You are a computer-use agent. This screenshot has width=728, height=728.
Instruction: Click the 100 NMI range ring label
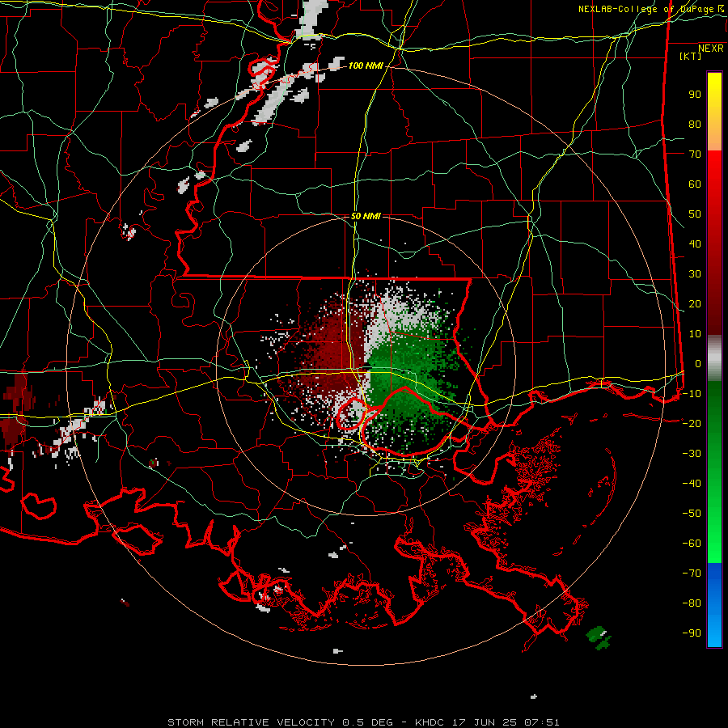click(x=366, y=66)
